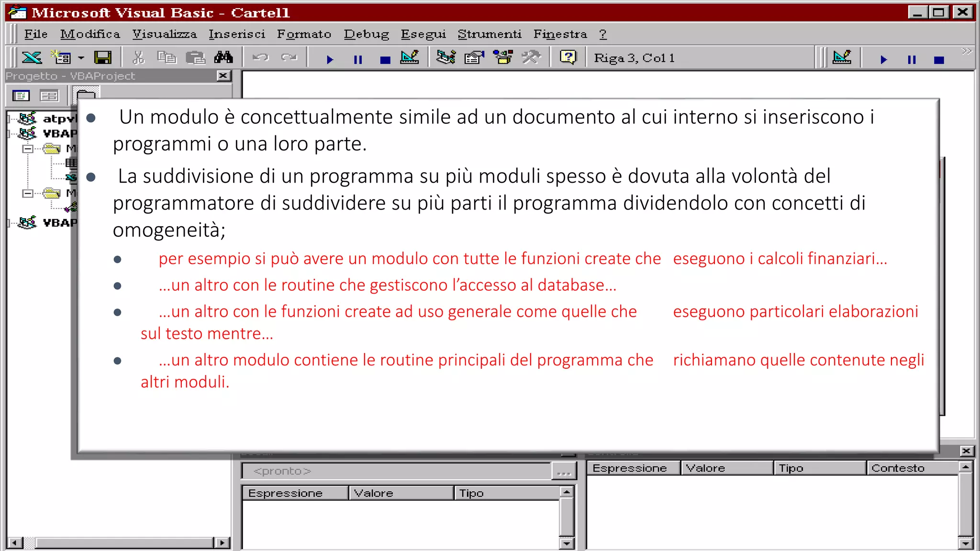Click the Undo arrow icon
The height and width of the screenshot is (551, 980).
[x=260, y=58]
